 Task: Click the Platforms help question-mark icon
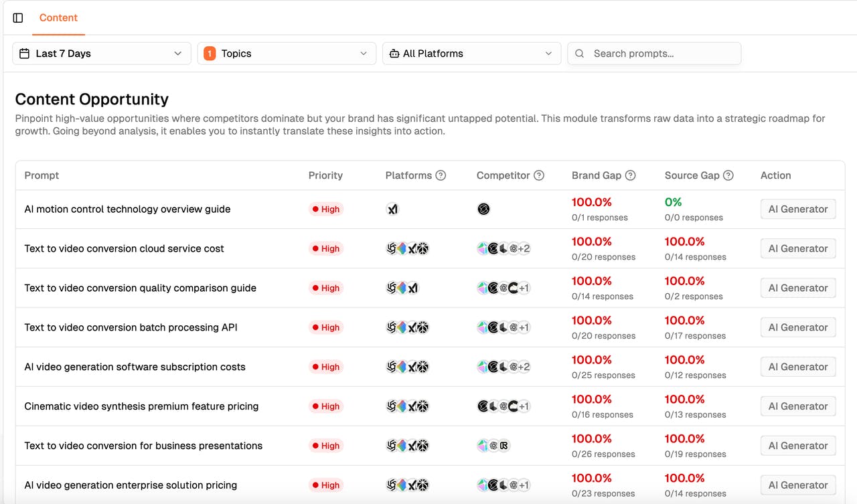click(441, 175)
